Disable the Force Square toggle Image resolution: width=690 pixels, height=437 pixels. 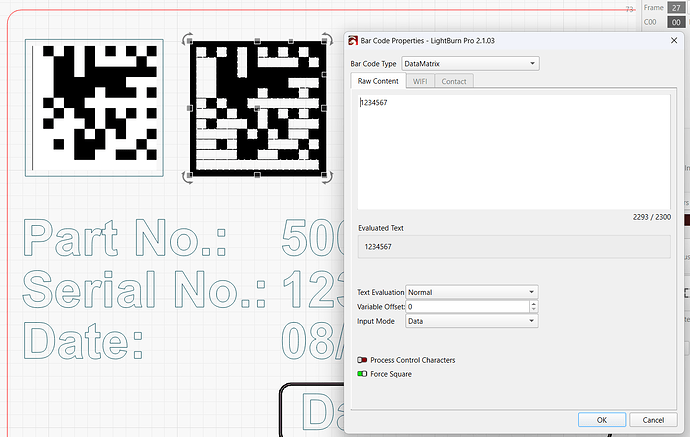click(x=362, y=374)
